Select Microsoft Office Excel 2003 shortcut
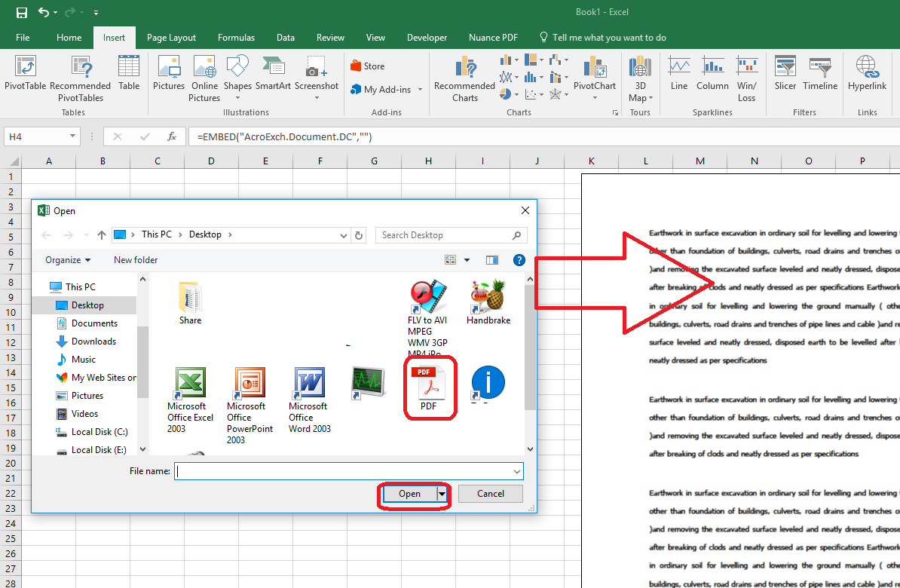This screenshot has width=900, height=588. 190,400
